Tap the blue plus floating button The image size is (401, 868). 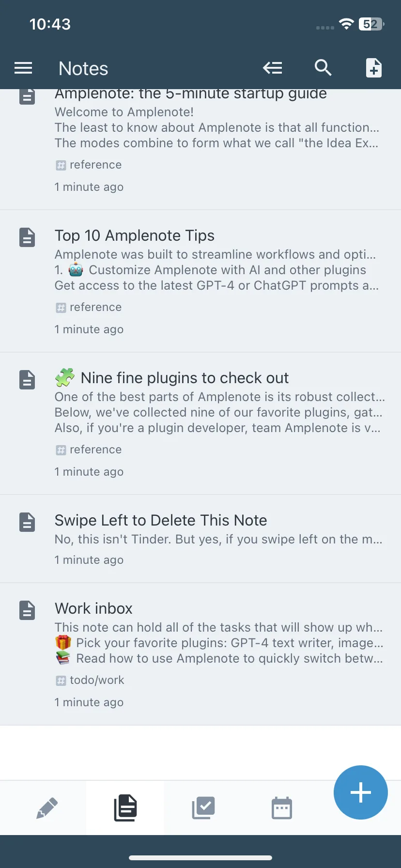(x=361, y=792)
